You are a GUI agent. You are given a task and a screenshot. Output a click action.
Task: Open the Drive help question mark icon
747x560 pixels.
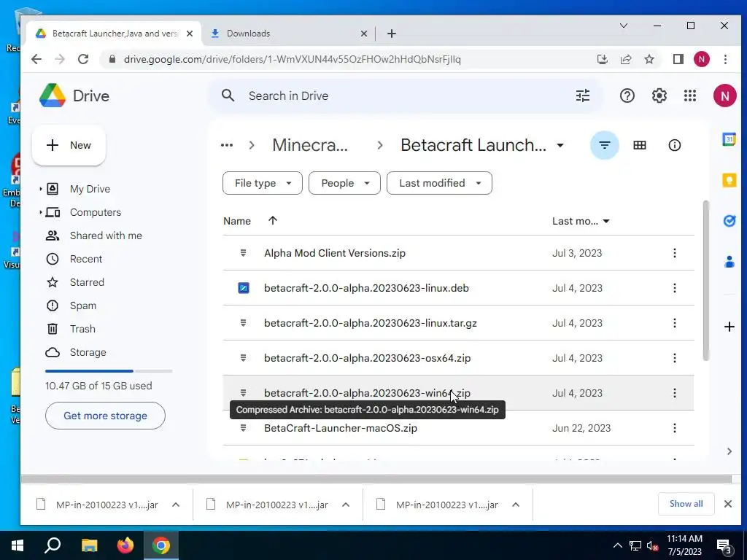click(x=627, y=96)
